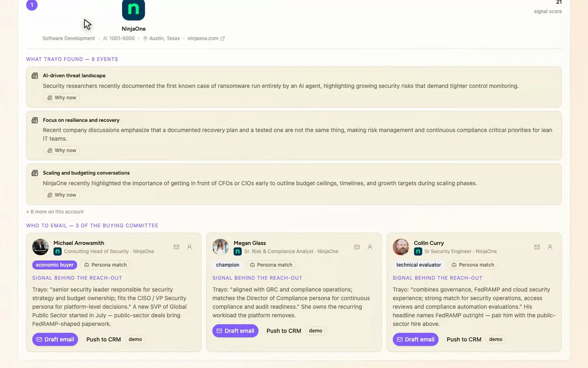Click the news icon beside AI-driven threat landscape
The image size is (588, 368).
pos(34,76)
